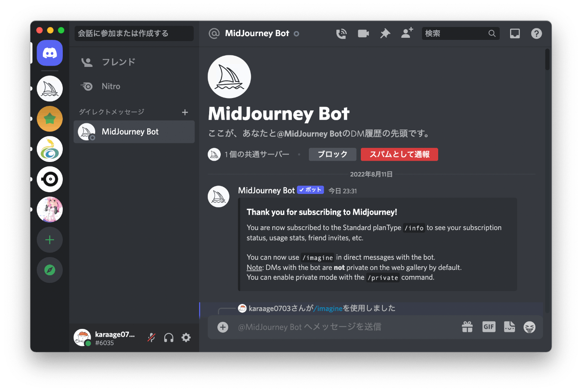Open user settings gear

(186, 338)
